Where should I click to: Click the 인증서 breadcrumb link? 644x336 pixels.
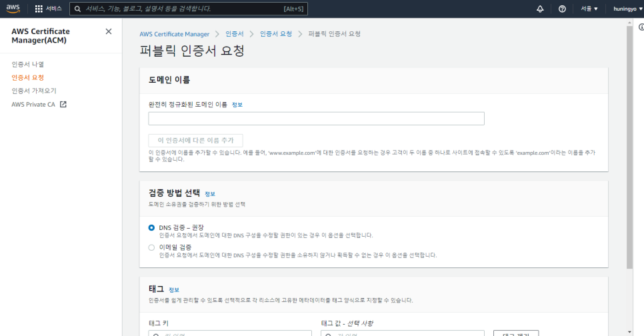pos(235,34)
